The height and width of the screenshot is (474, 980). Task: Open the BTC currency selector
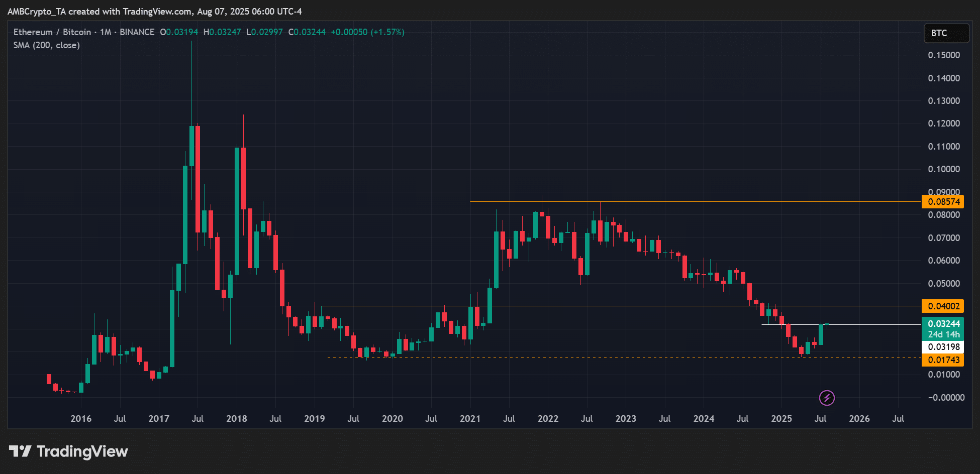tap(946, 33)
